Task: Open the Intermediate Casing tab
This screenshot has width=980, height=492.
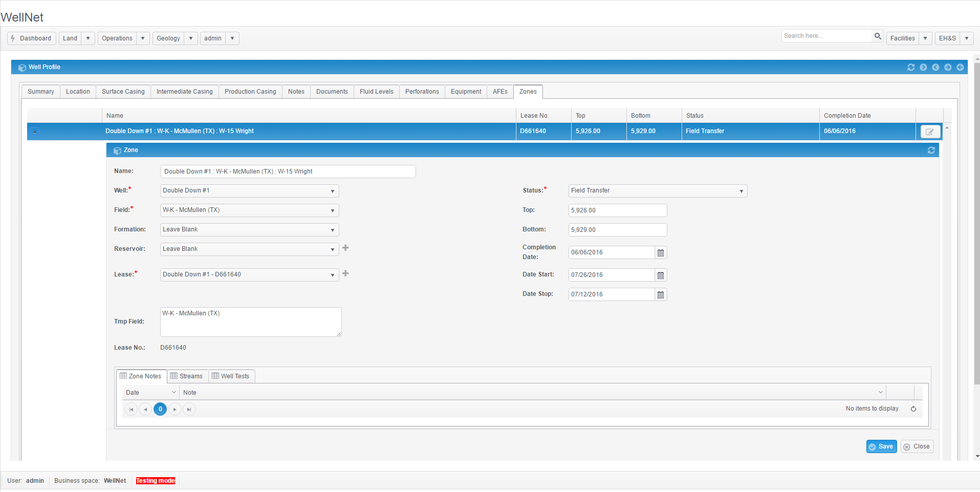Action: (x=185, y=92)
